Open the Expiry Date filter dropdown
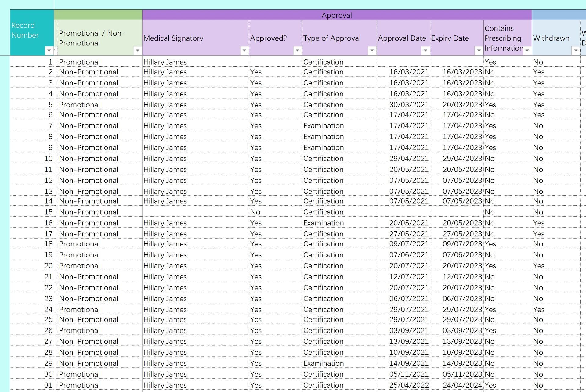Screen dimensions: 586x392 coord(479,50)
